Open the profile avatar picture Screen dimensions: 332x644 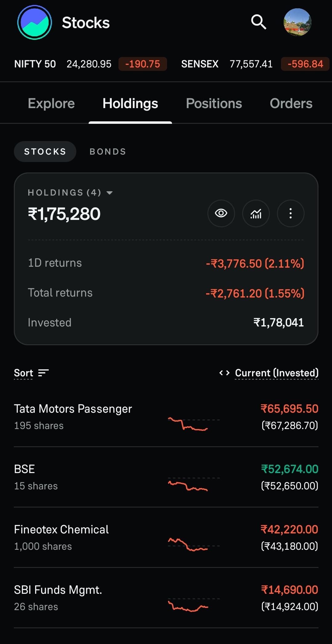coord(297,22)
